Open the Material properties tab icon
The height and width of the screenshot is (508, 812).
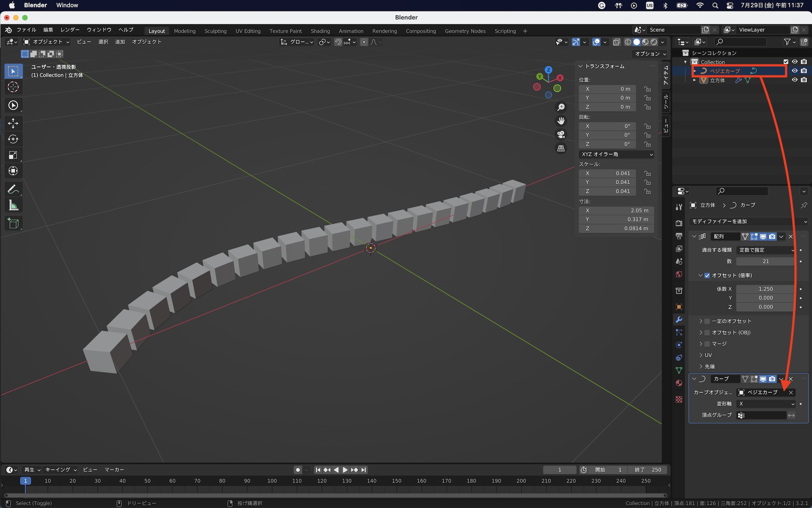point(679,383)
